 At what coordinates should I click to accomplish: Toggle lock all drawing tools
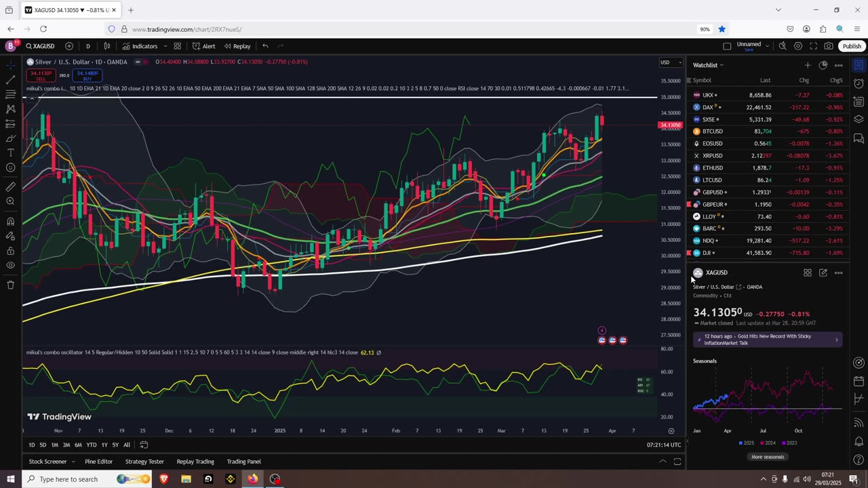(x=10, y=251)
